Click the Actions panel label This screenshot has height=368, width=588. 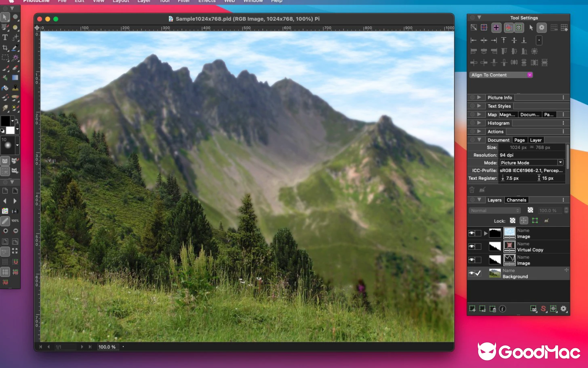tap(496, 131)
